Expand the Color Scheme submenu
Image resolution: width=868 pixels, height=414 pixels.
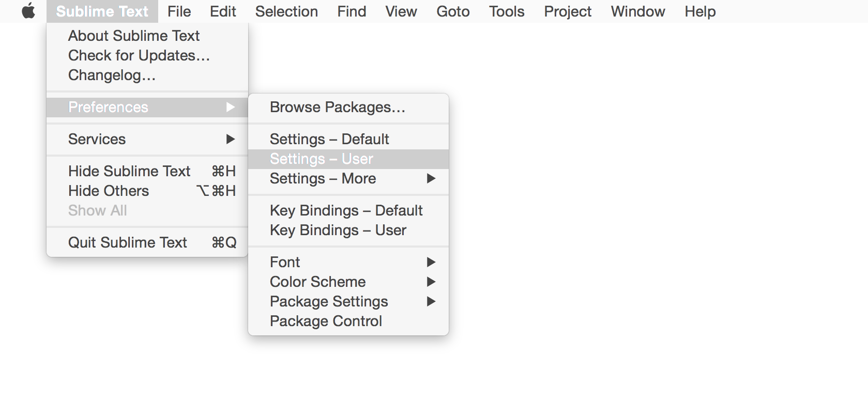pos(431,282)
